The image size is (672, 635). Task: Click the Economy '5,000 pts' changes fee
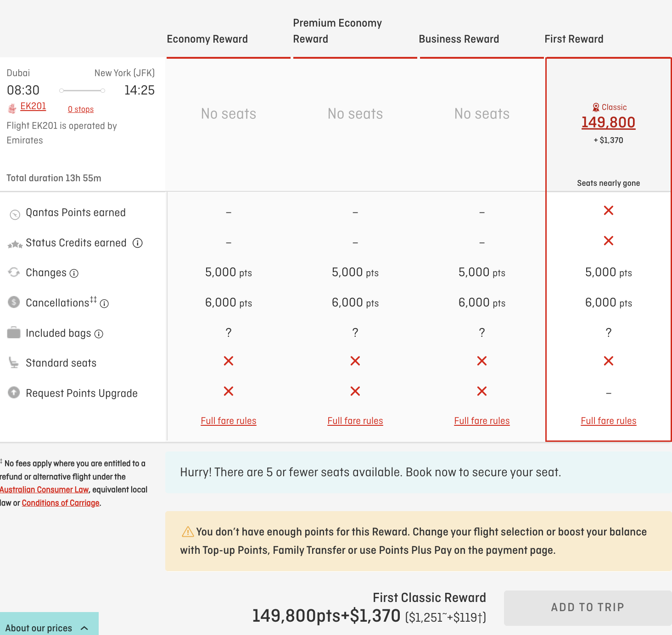(x=229, y=273)
